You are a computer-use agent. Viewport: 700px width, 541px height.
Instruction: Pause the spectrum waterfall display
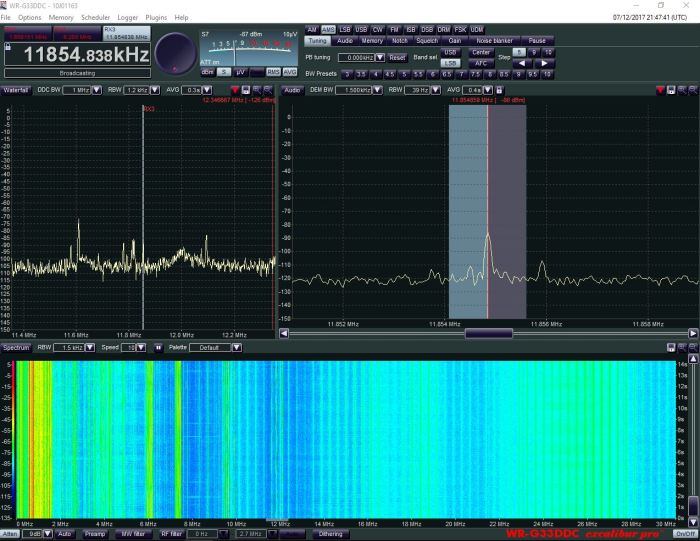(x=157, y=348)
